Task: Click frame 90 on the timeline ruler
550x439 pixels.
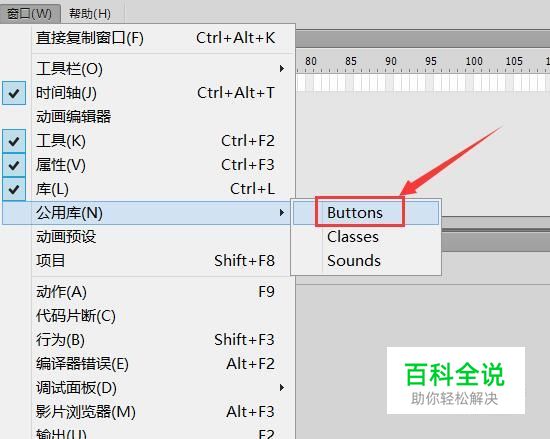Action: tap(391, 61)
